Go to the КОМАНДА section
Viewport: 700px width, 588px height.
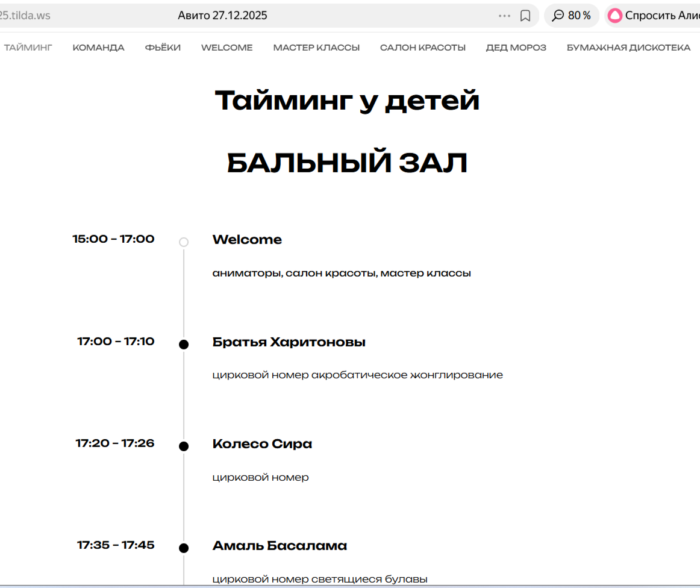coord(98,48)
